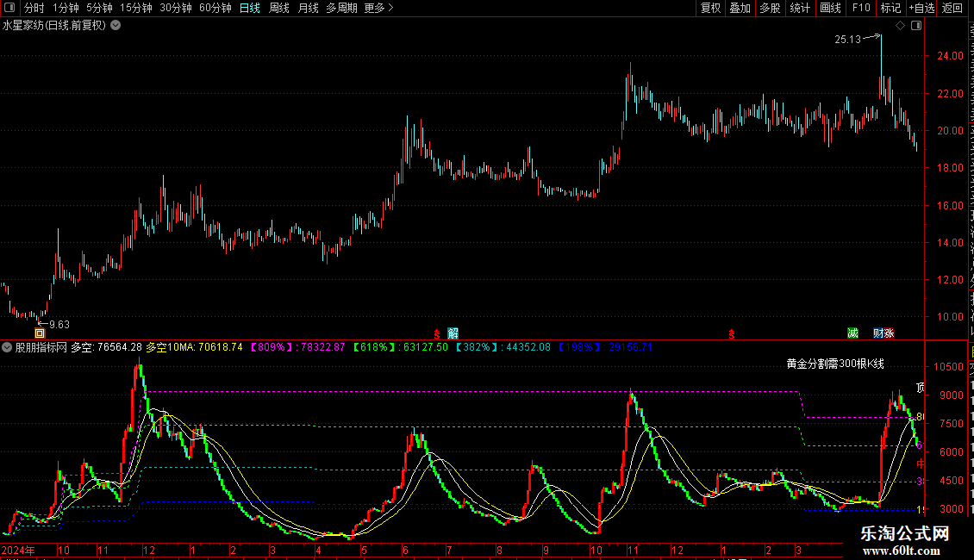The image size is (974, 560).
Task: Click the 返回 back button
Action: coord(952,8)
